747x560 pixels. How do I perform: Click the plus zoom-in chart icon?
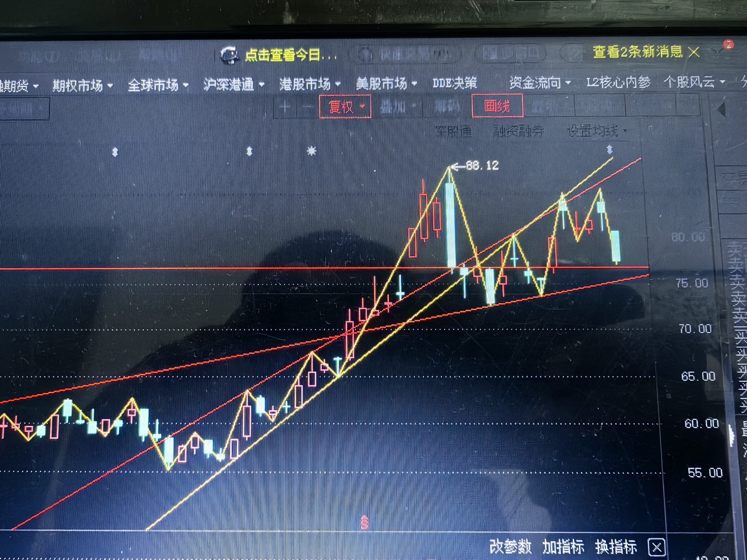click(286, 107)
